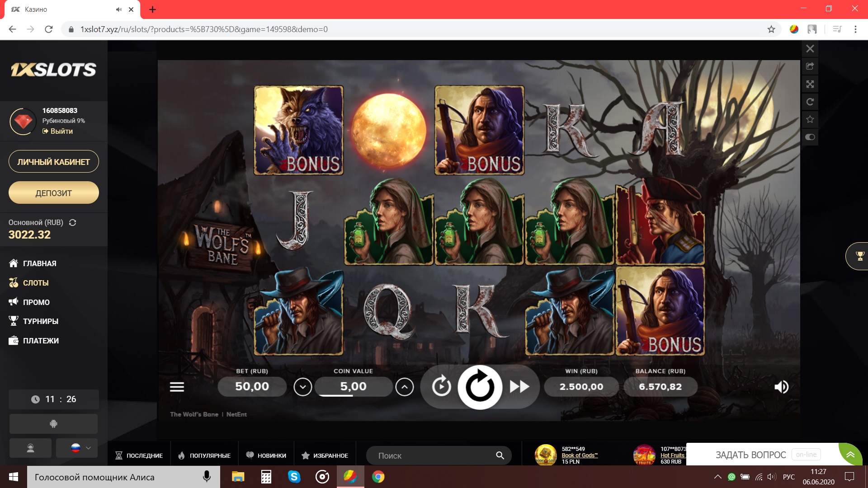868x488 pixels.
Task: Open the trophy tournaments side tab
Action: tap(860, 256)
